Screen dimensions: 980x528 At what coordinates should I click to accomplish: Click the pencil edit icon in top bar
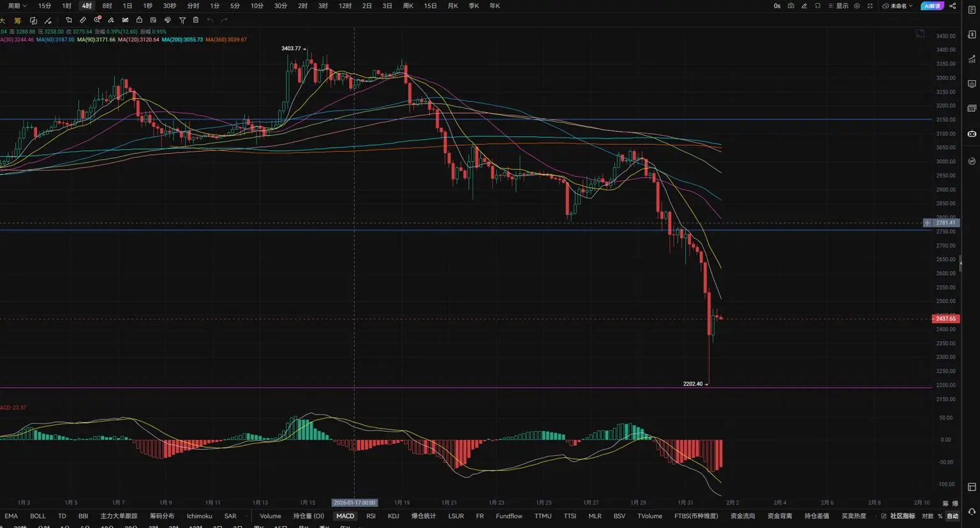(x=805, y=6)
